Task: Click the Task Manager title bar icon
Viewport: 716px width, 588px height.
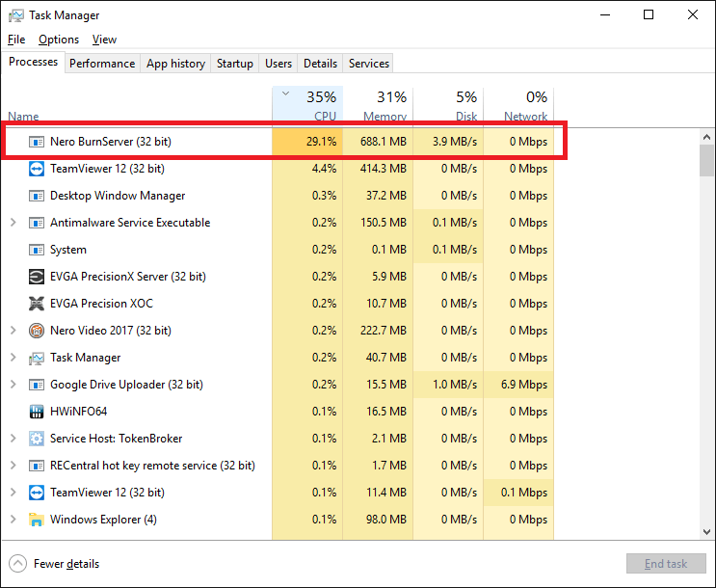Action: click(16, 15)
